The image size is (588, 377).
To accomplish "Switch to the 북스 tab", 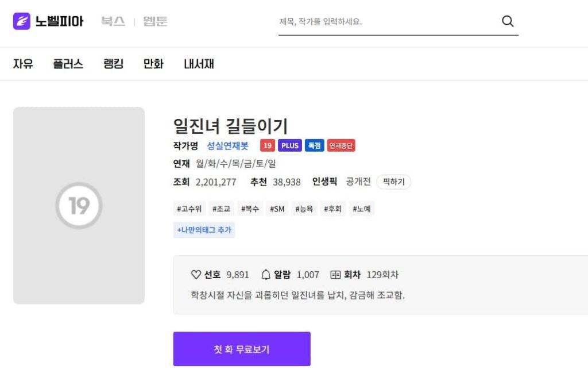I will 113,22.
